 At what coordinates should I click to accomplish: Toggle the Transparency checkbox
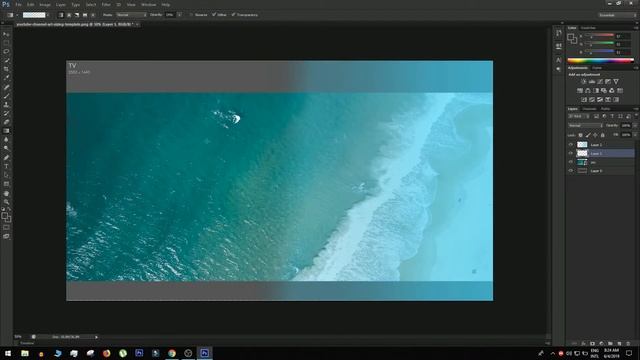point(233,15)
